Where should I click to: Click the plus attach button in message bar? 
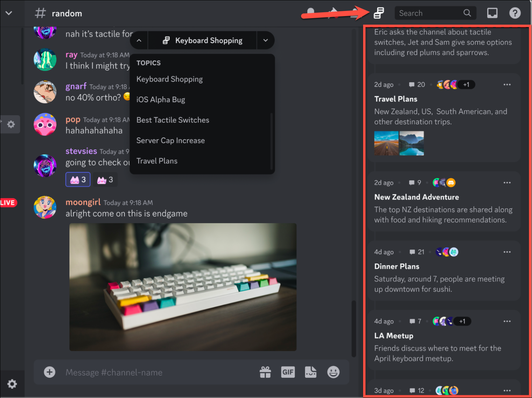pyautogui.click(x=50, y=372)
